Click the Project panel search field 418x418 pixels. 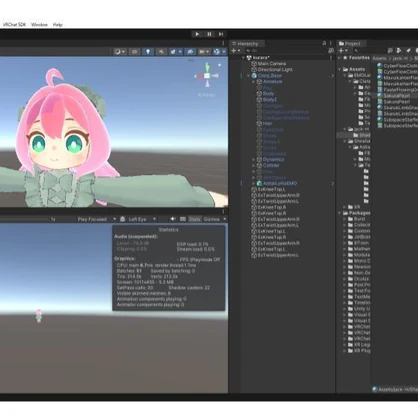point(369,51)
